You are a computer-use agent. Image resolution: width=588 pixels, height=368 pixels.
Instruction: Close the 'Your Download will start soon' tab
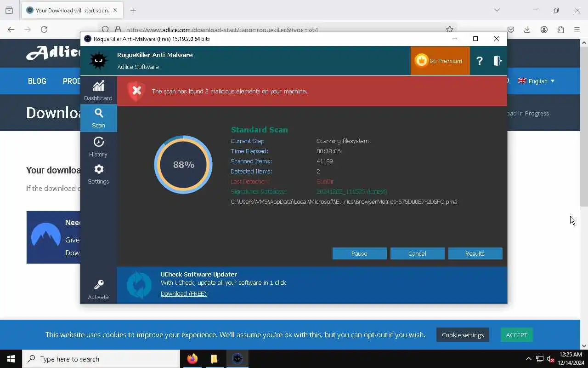[115, 10]
